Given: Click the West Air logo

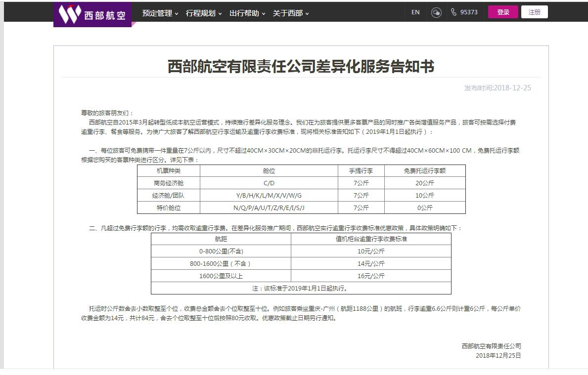Looking at the screenshot, I should click(92, 14).
